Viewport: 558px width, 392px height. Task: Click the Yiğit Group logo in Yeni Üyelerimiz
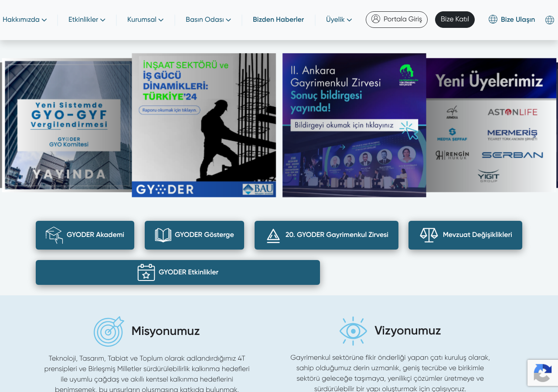tap(488, 176)
